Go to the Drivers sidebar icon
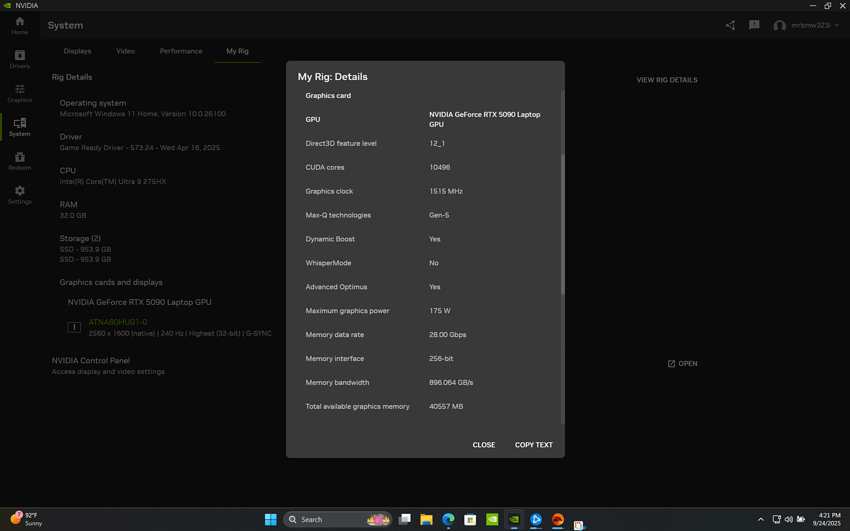Image resolution: width=850 pixels, height=531 pixels. (19, 59)
